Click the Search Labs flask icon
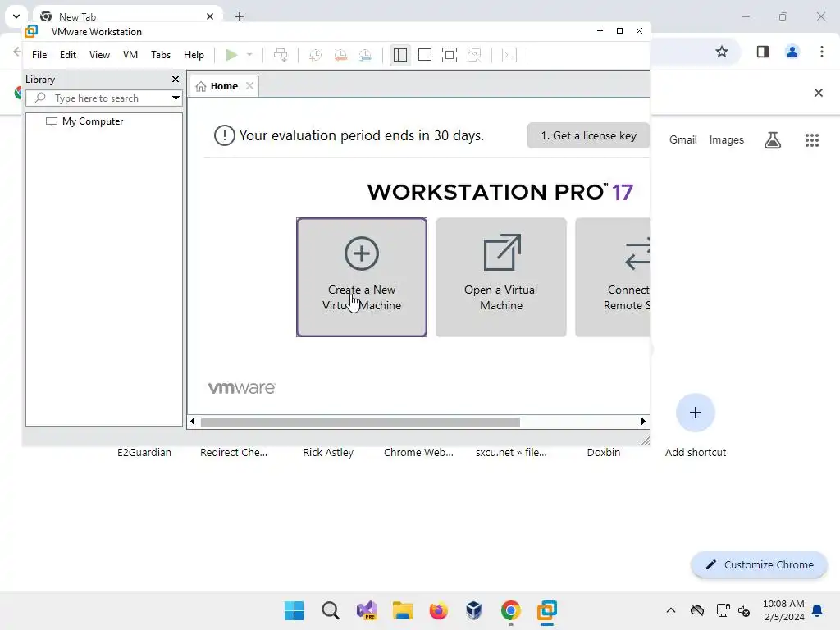The image size is (840, 630). point(772,139)
